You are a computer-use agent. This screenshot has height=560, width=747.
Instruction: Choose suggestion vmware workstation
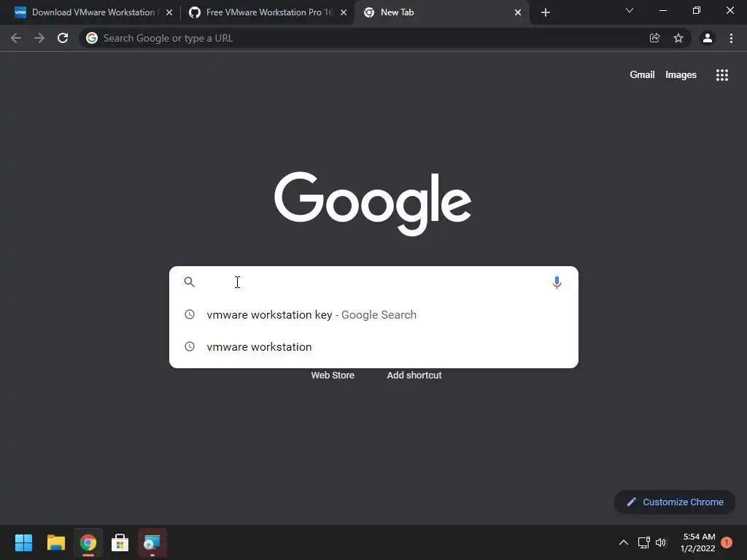(374, 346)
